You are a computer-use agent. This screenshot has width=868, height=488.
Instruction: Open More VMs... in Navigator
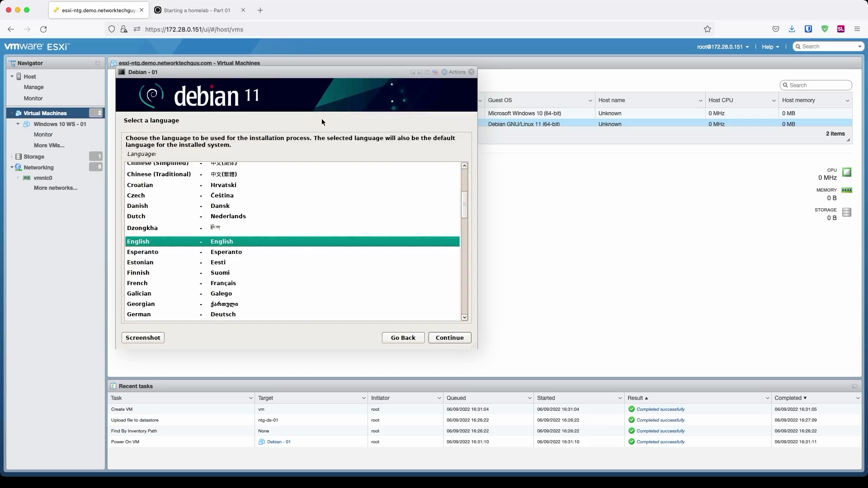point(49,145)
